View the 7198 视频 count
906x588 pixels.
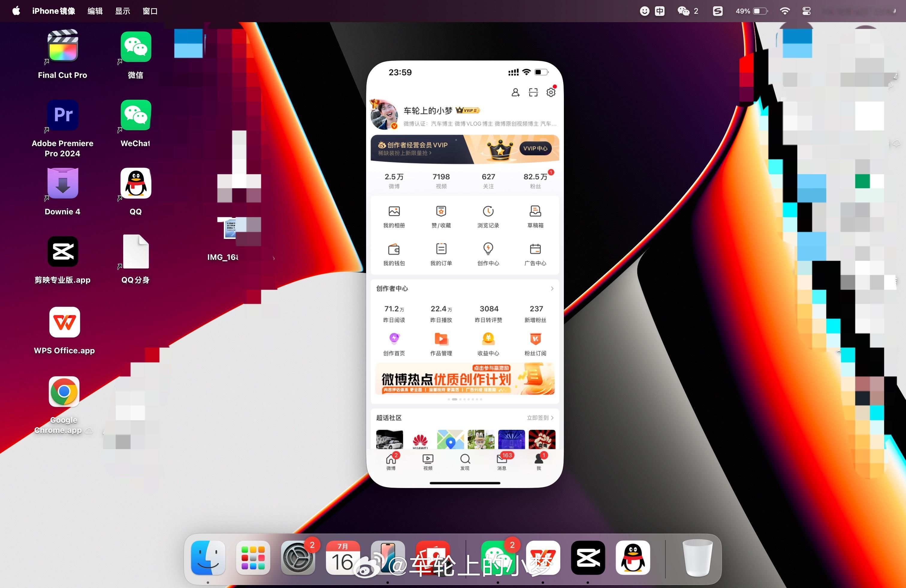click(x=441, y=181)
